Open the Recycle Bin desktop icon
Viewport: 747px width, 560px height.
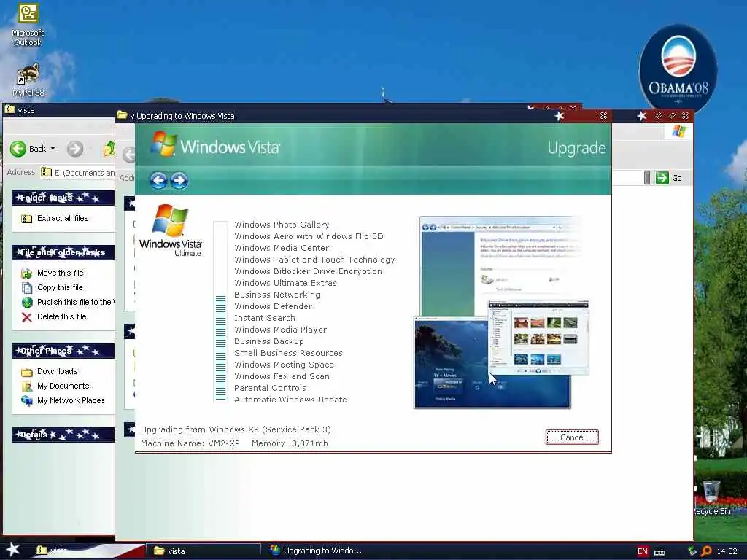tap(712, 498)
